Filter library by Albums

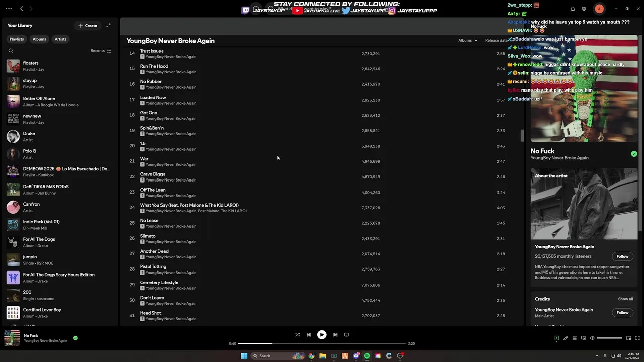(39, 39)
